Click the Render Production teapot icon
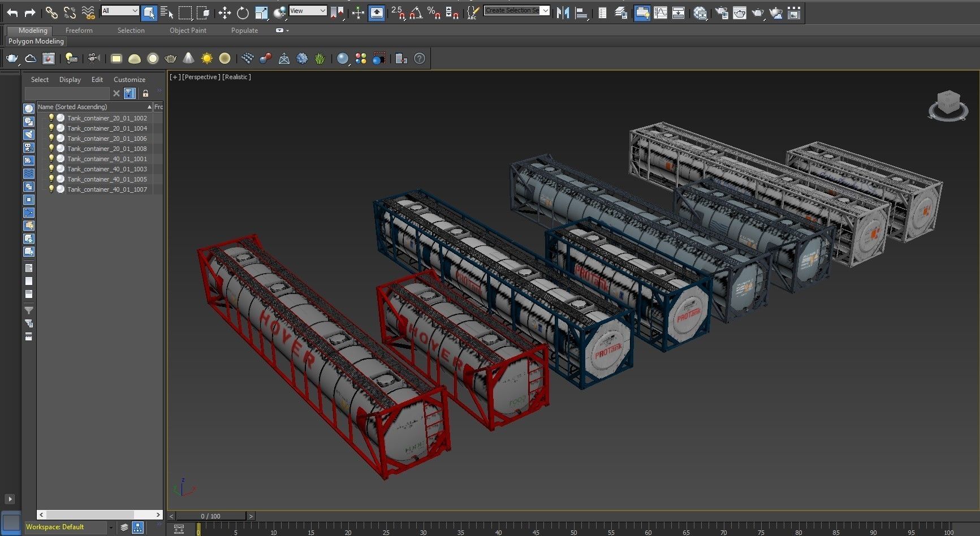Image resolution: width=980 pixels, height=536 pixels. coord(758,12)
